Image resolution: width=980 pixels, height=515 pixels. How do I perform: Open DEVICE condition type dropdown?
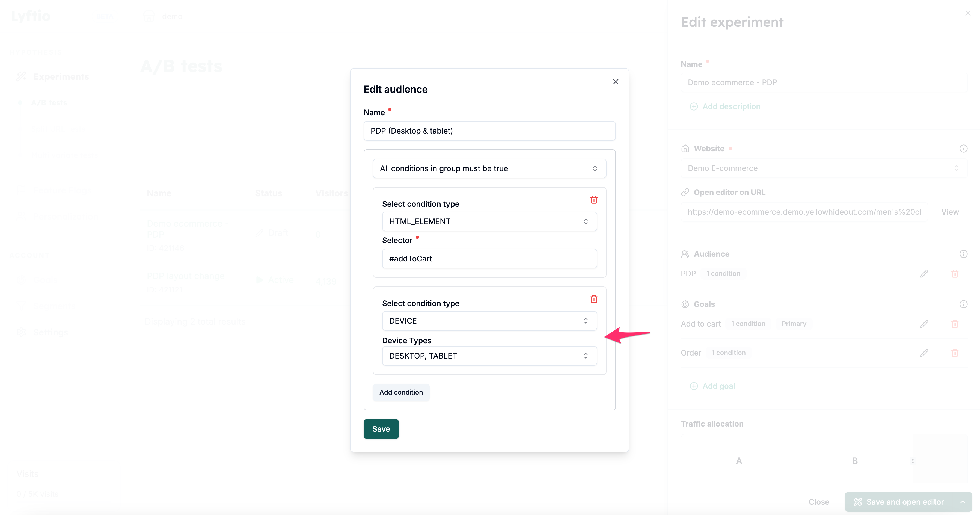pyautogui.click(x=489, y=321)
